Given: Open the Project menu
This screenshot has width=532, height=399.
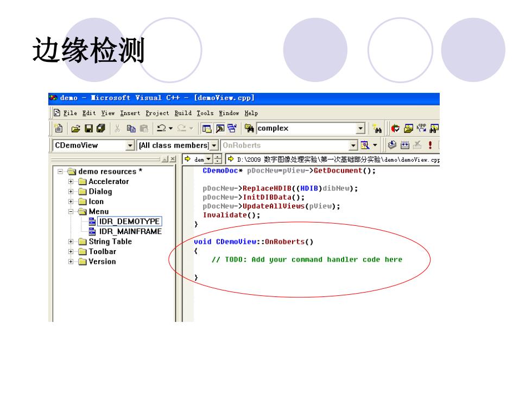Looking at the screenshot, I should (x=157, y=113).
